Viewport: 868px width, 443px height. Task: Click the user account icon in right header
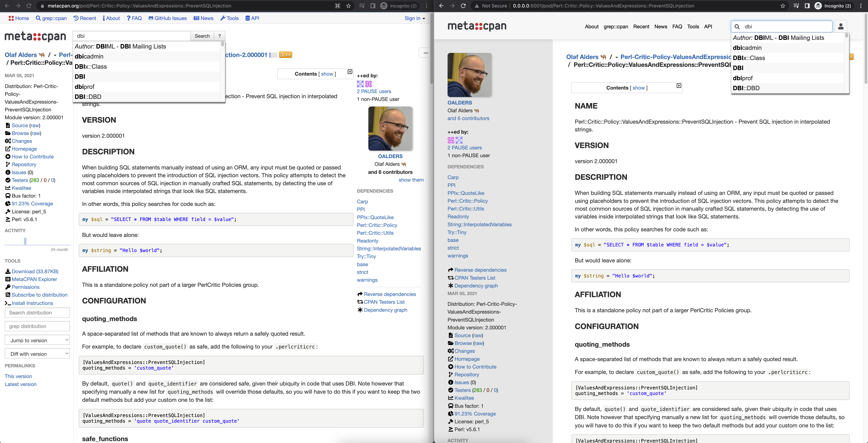(x=840, y=26)
